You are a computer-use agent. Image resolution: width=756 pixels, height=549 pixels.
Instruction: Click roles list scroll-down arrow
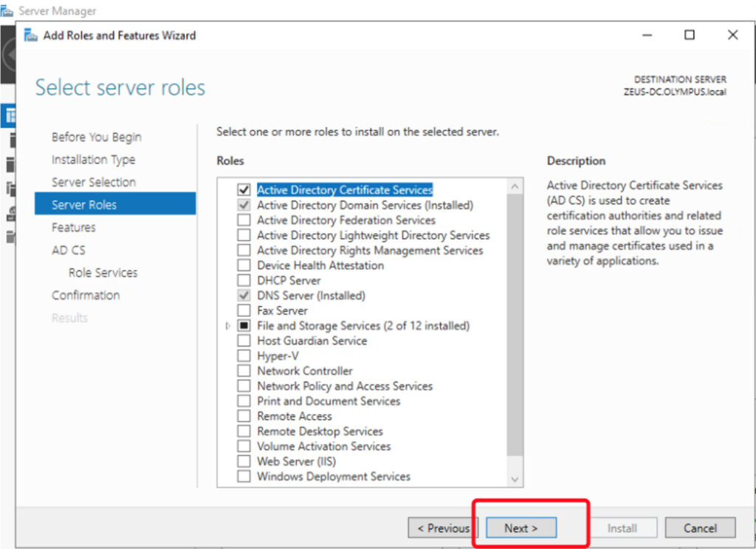(515, 479)
